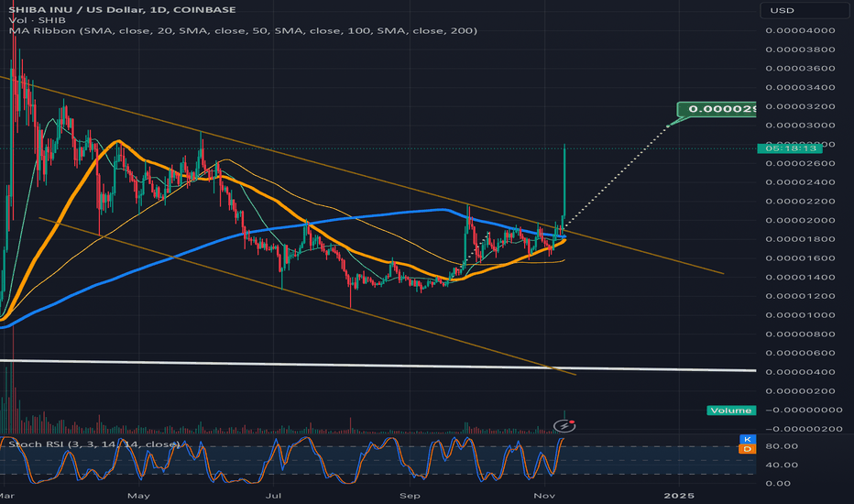Click the 0.00003000 price axis label
Image resolution: width=854 pixels, height=504 pixels.
[x=800, y=126]
